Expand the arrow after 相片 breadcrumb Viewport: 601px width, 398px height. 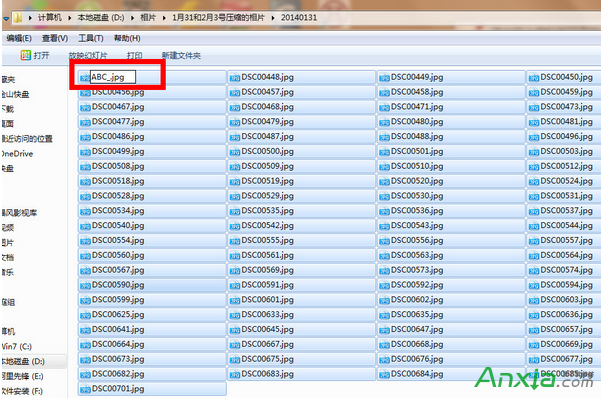(164, 18)
